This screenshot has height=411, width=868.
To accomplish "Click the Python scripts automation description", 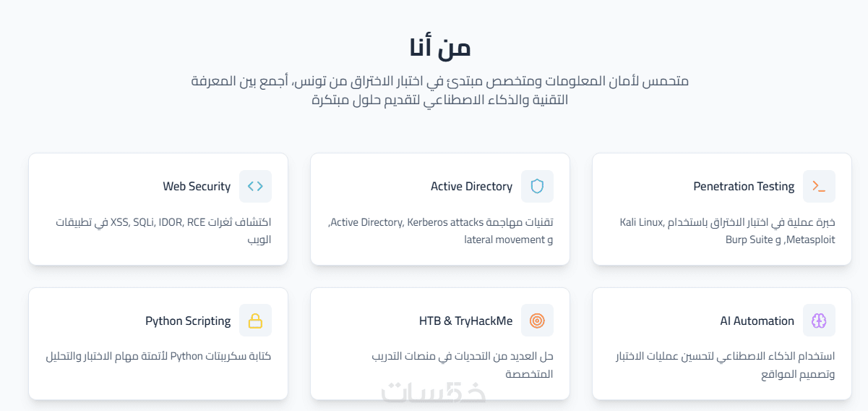I will point(158,356).
